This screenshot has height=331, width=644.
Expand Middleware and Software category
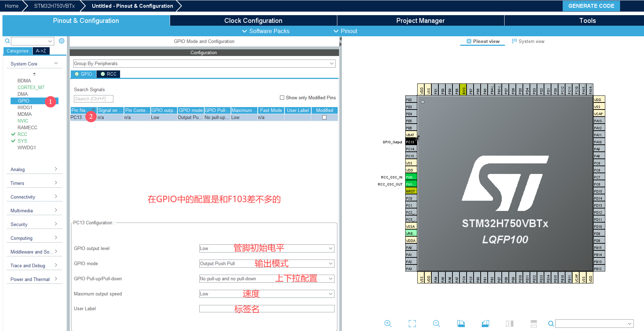coord(34,252)
